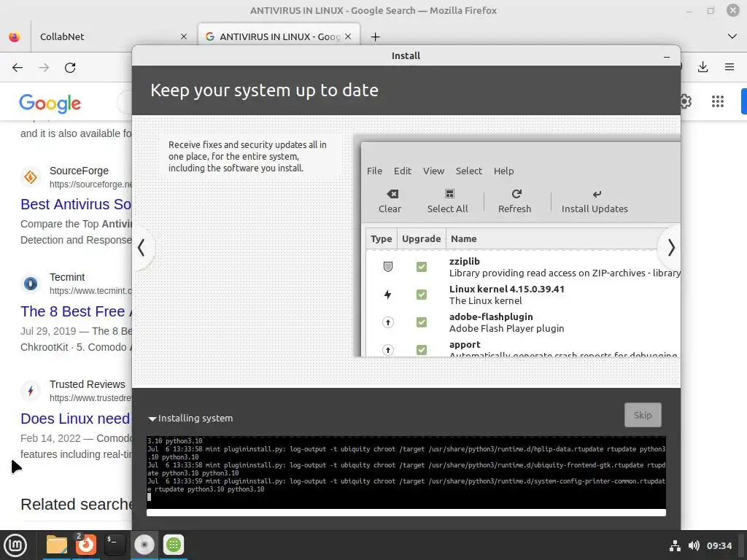This screenshot has width=747, height=560.
Task: Open the Select menu in slideshow
Action: coord(469,171)
